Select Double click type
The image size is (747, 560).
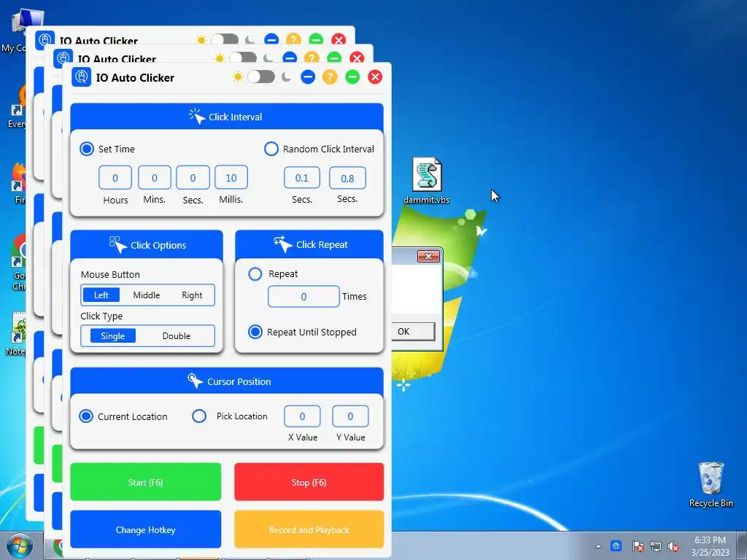click(177, 335)
